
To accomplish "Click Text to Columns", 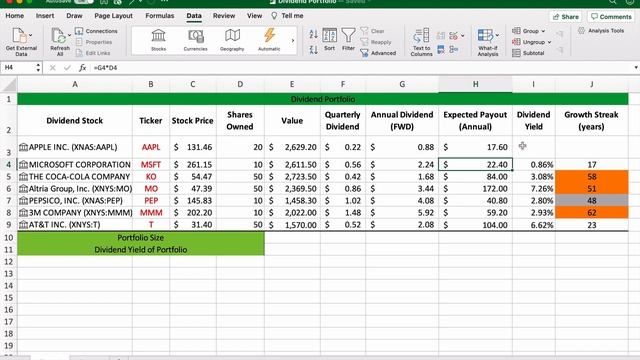I will point(422,42).
